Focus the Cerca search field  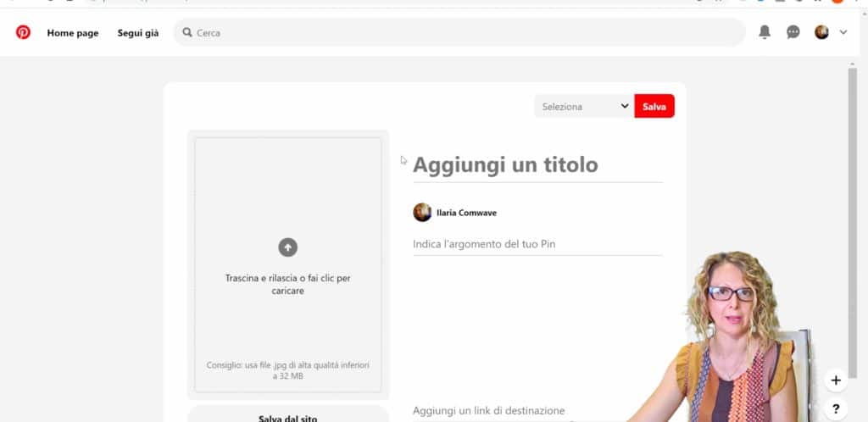coord(462,33)
